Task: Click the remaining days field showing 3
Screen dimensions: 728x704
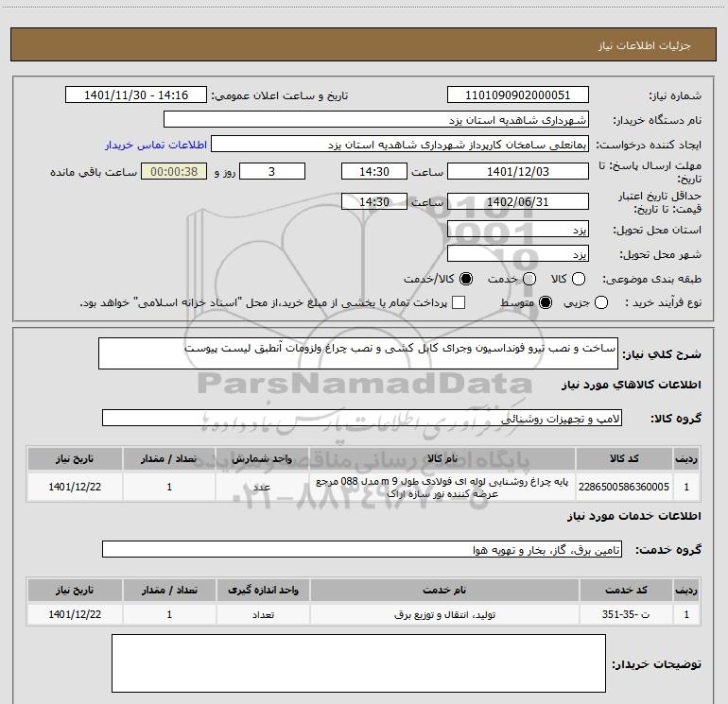Action: 272,172
